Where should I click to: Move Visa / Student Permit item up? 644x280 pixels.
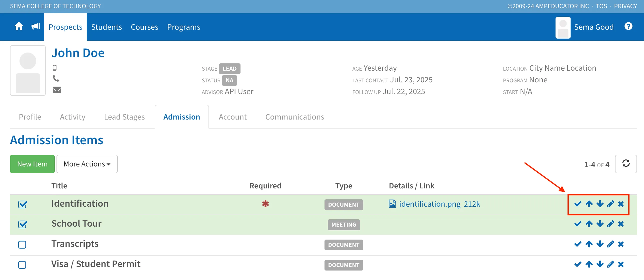589,264
